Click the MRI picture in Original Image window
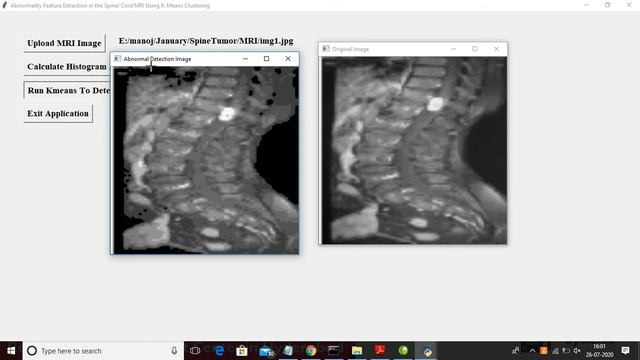This screenshot has height=360, width=640. click(x=414, y=150)
